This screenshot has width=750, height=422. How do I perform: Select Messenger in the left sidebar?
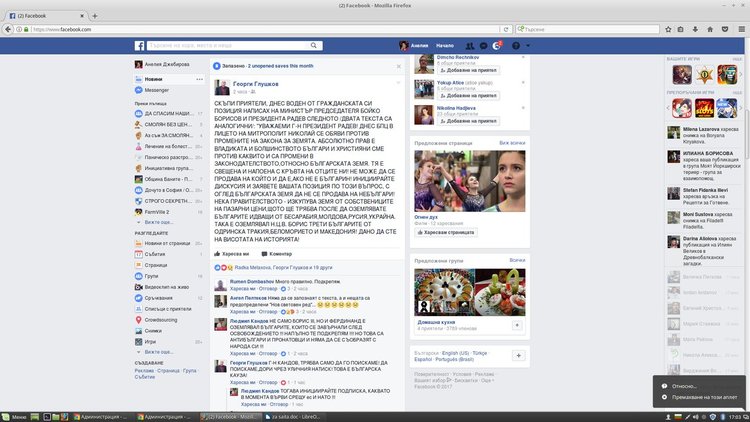(x=157, y=90)
